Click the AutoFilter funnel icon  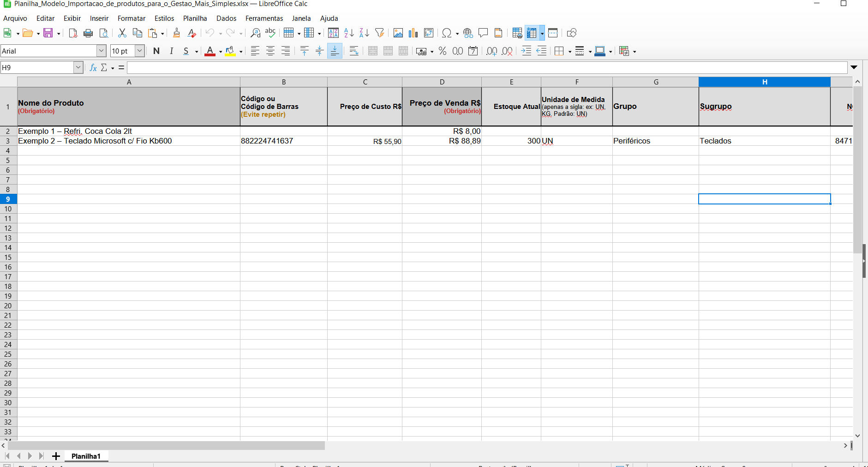click(x=380, y=33)
